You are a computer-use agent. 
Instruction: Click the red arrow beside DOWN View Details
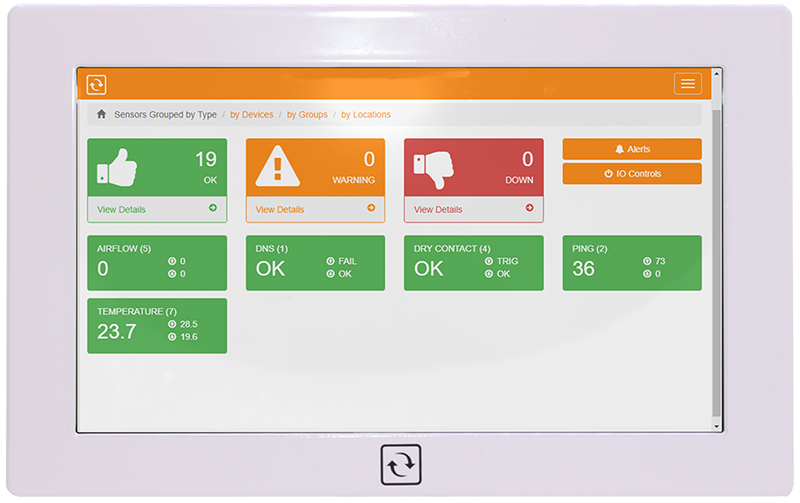529,208
